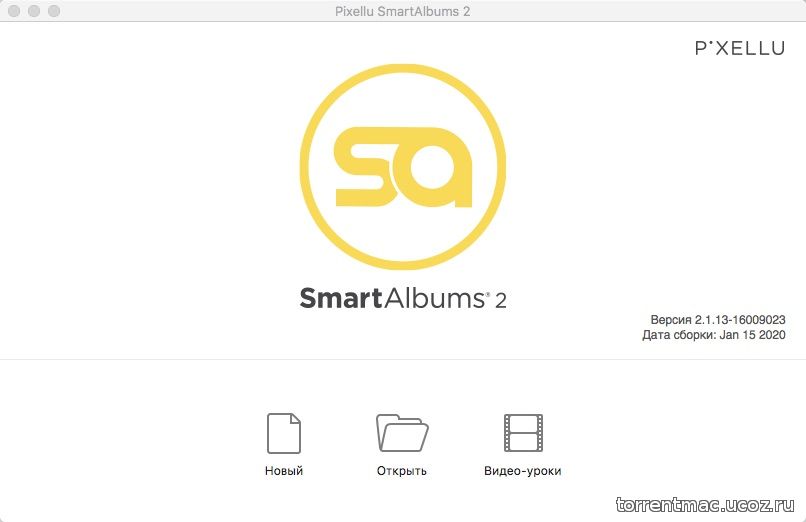Select the Открыть label

pyautogui.click(x=401, y=471)
